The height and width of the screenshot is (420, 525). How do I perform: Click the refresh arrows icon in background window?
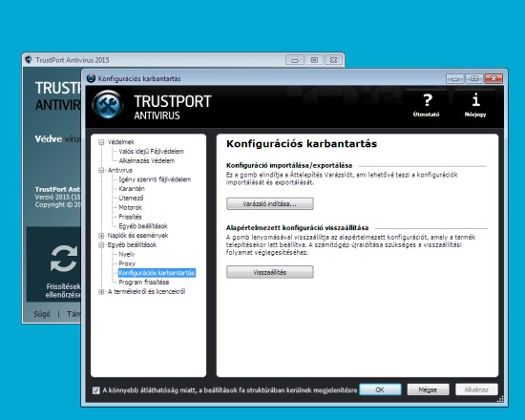64,259
